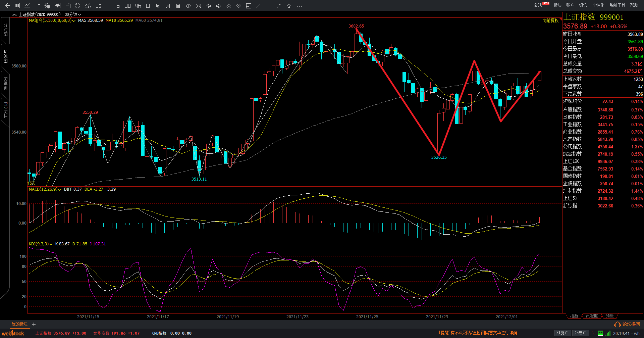Image resolution: width=644 pixels, height=338 pixels.
Task: Click the save (floppy disk) toolbar icon
Action: tap(67, 6)
